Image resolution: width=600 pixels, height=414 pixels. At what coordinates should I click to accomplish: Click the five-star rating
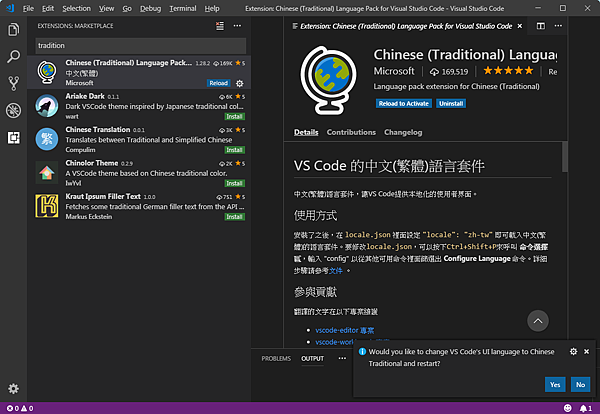[508, 71]
